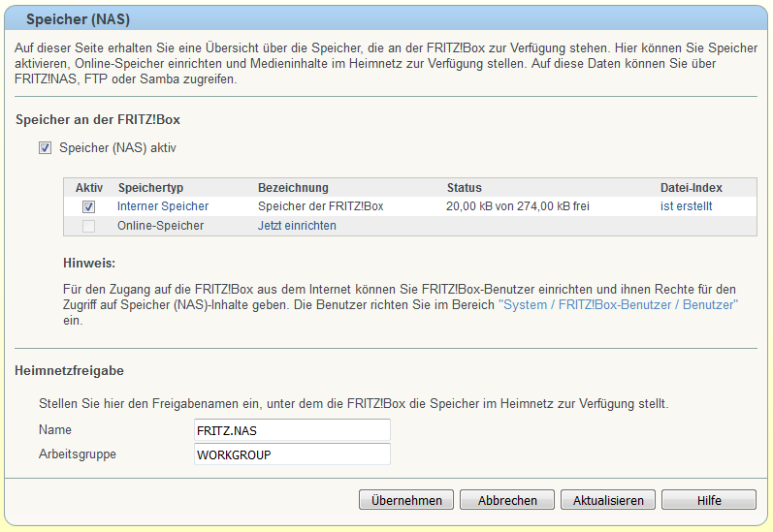Click the Jetzt einrichten link
This screenshot has width=773, height=532.
coord(297,226)
